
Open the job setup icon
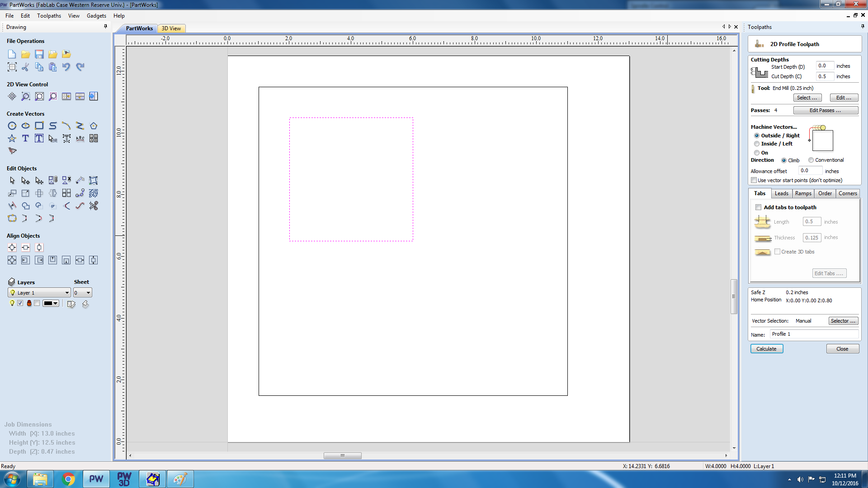tap(12, 67)
